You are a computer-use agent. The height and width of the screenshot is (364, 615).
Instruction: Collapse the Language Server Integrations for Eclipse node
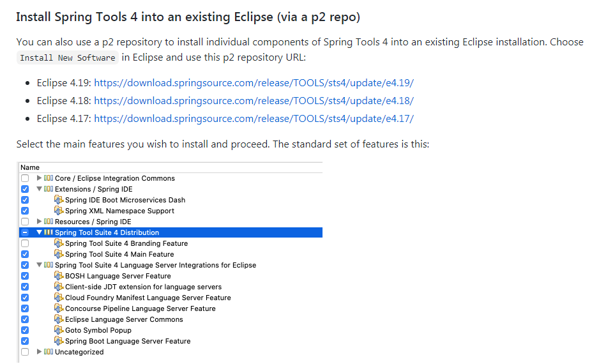(x=40, y=265)
